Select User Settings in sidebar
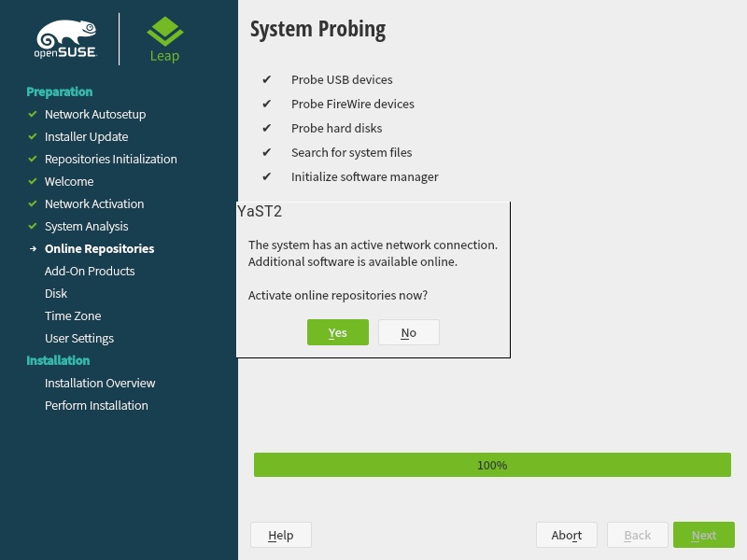This screenshot has height=560, width=747. tap(79, 338)
